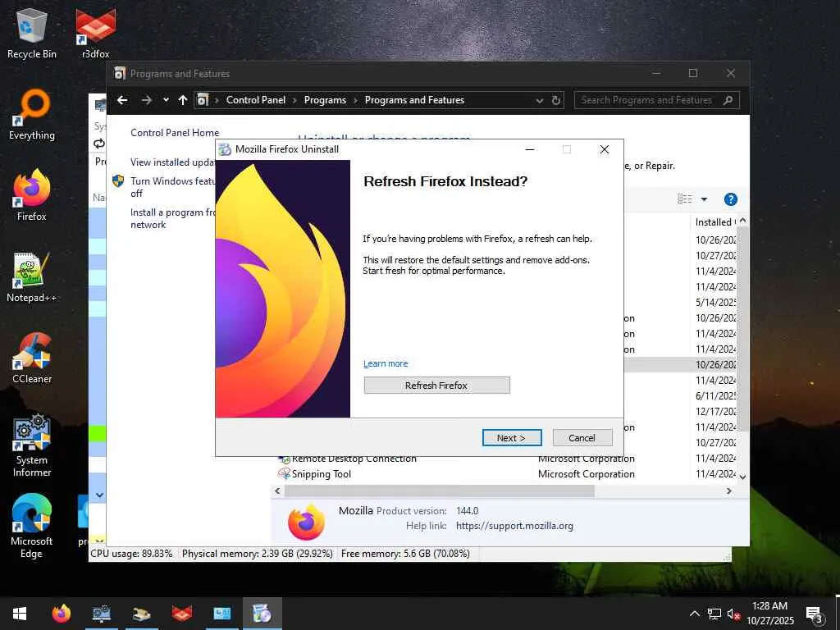The width and height of the screenshot is (840, 630).
Task: Click Turn Windows features on or off
Action: 172,187
